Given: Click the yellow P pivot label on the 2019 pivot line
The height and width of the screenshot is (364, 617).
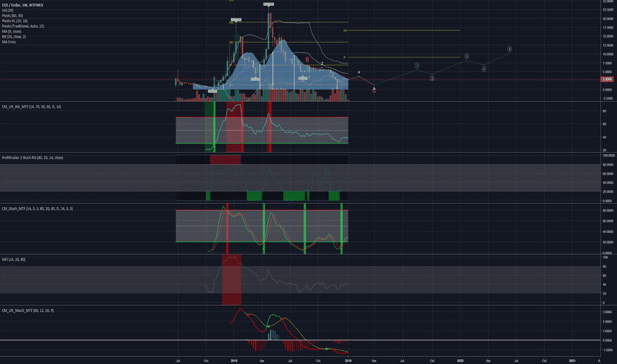Looking at the screenshot, I should (344, 58).
